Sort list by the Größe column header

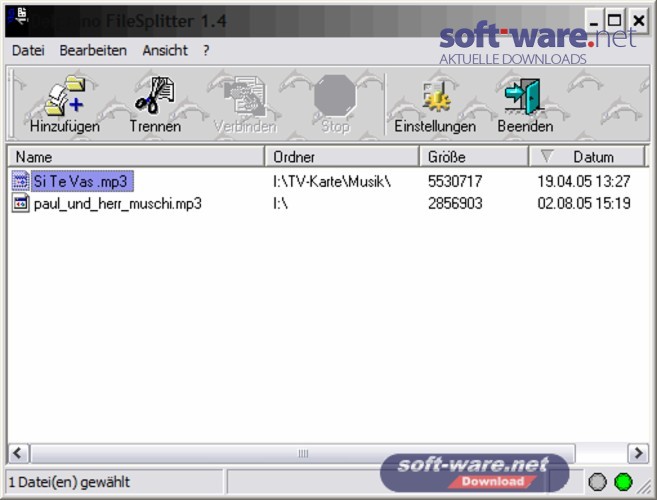point(474,157)
